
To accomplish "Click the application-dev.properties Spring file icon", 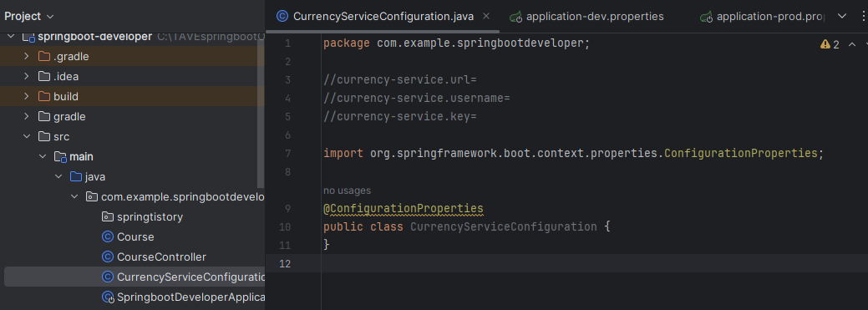I will point(516,17).
